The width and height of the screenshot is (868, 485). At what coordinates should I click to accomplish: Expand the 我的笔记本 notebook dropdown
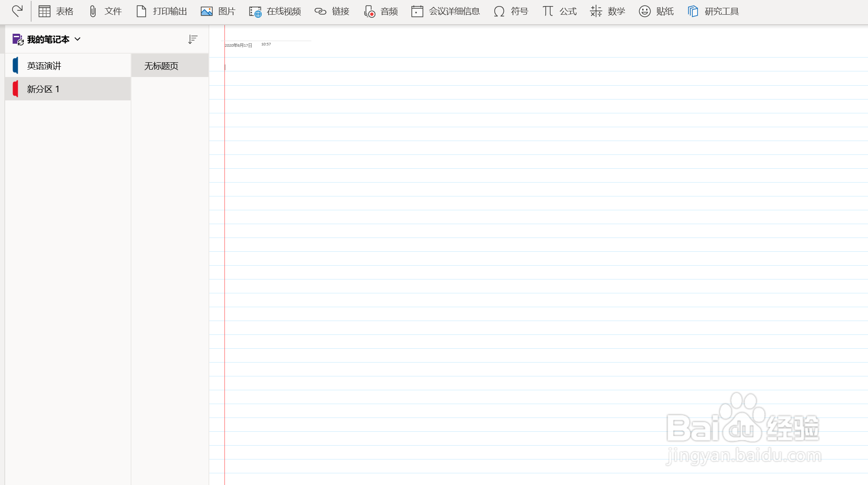pos(77,39)
